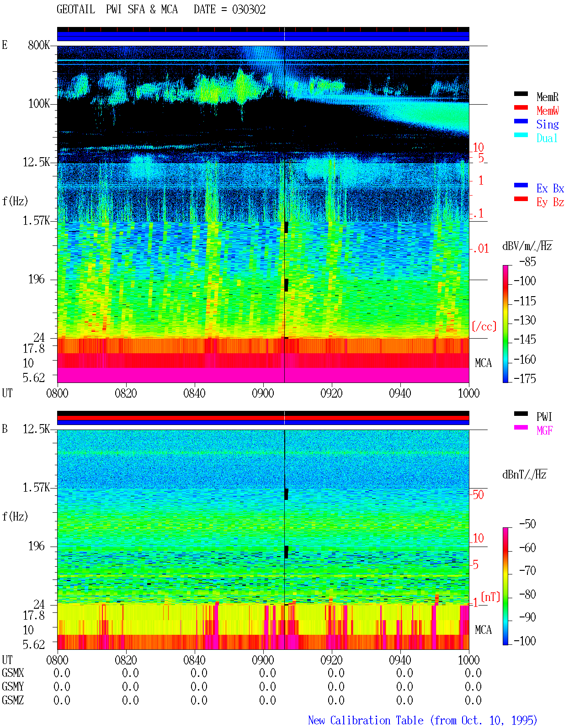The height and width of the screenshot is (728, 585).
Task: Click the 1.57K label on the B panel
Action: point(36,487)
